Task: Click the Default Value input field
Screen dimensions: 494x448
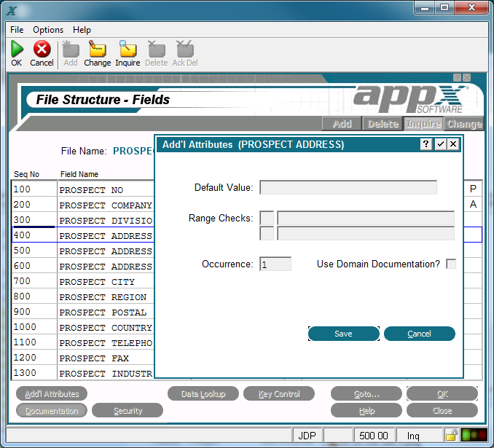Action: pyautogui.click(x=348, y=187)
